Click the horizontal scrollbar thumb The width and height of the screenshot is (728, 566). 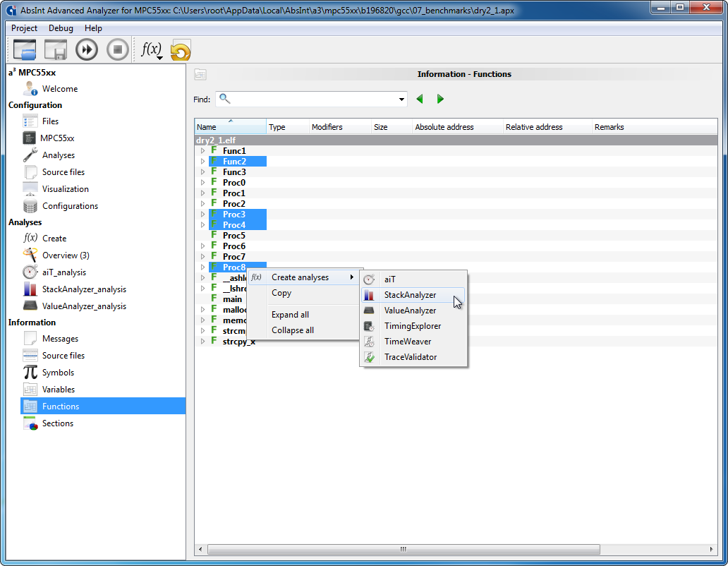click(x=404, y=549)
